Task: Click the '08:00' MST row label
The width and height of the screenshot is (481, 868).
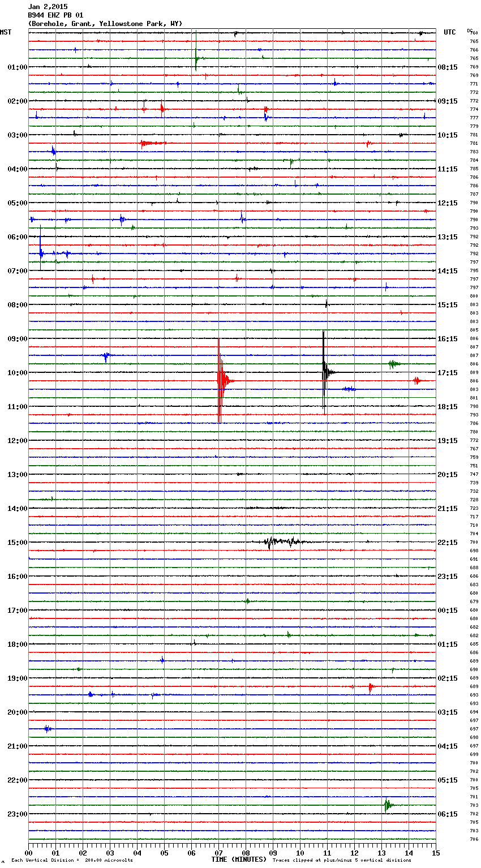Action: pyautogui.click(x=18, y=305)
